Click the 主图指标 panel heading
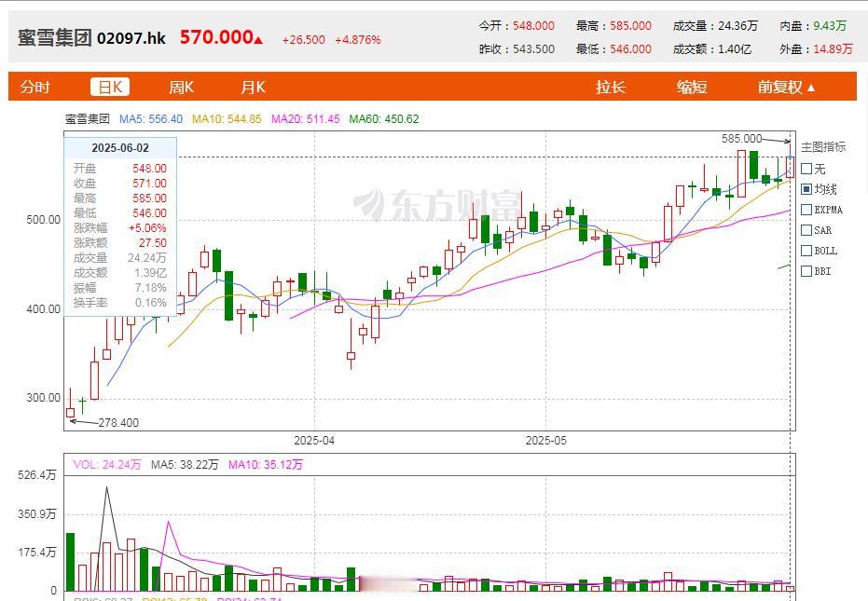This screenshot has width=868, height=601. tap(823, 147)
